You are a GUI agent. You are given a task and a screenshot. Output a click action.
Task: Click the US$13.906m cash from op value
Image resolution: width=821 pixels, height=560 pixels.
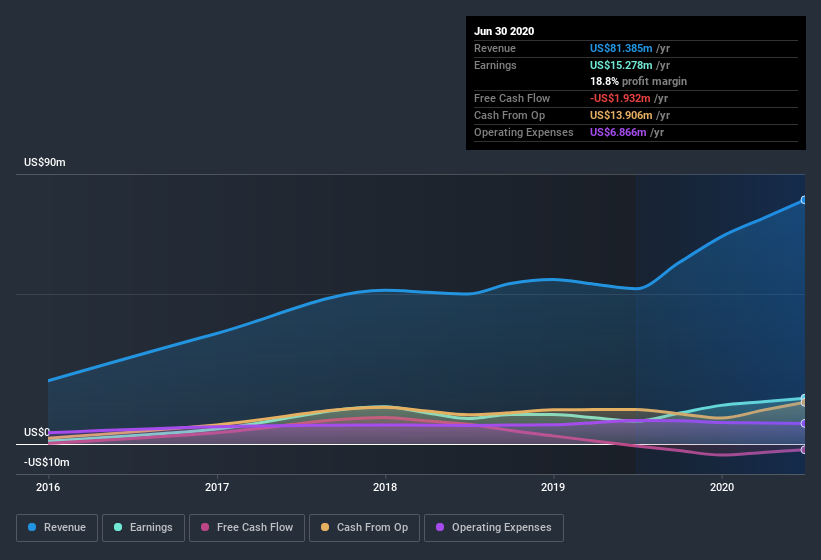621,115
